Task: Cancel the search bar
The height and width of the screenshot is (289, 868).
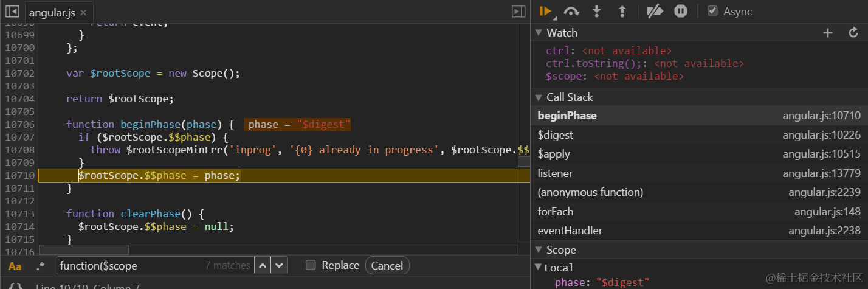Action: (387, 265)
